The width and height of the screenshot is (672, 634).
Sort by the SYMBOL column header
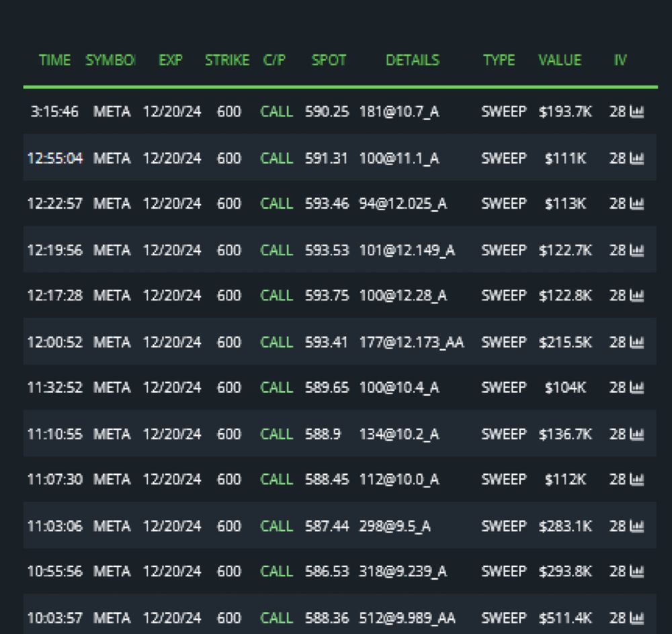tap(110, 60)
